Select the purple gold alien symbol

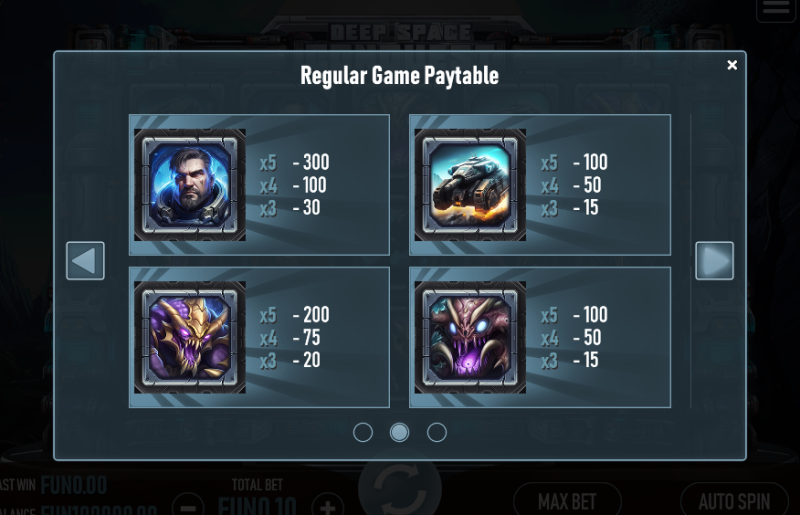pyautogui.click(x=190, y=337)
